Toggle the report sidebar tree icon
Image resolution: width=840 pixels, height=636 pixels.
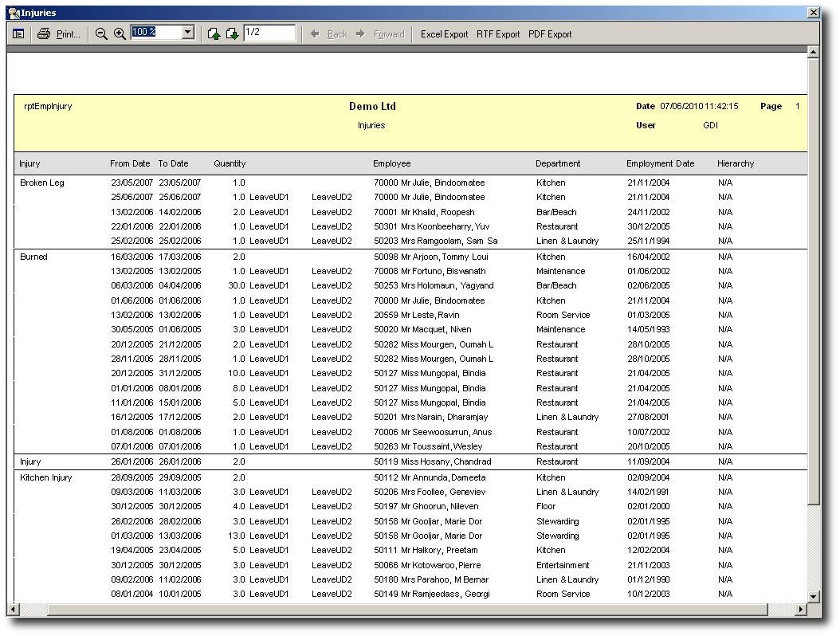pos(18,34)
